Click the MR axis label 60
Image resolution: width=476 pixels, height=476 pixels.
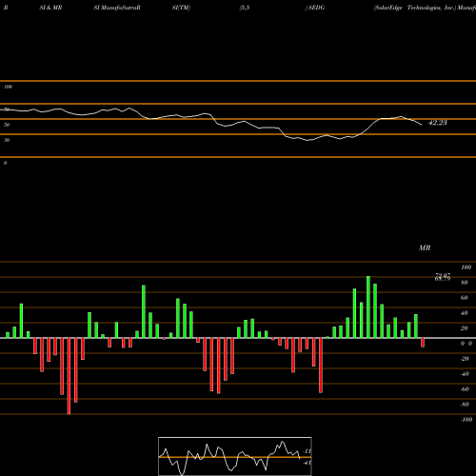click(x=465, y=298)
